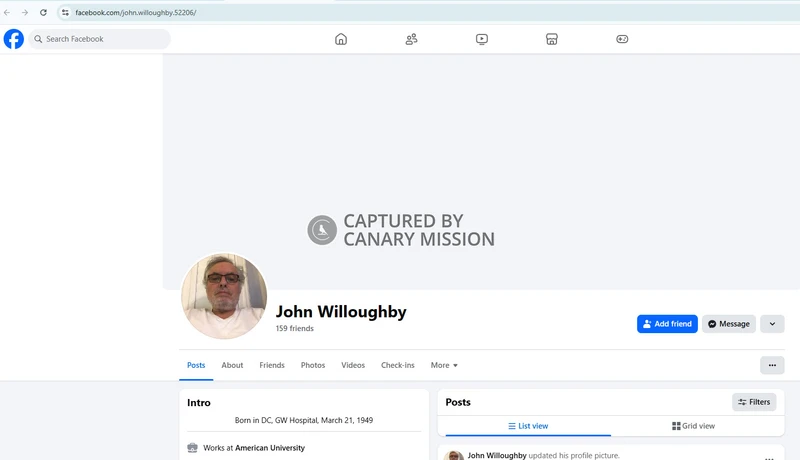
Task: Switch to the About tab
Action: click(x=232, y=365)
